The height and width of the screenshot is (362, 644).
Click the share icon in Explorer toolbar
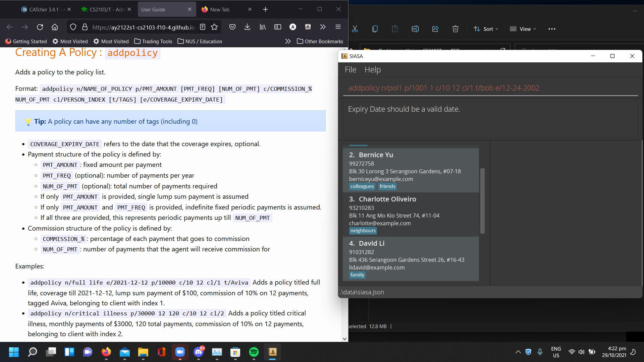[435, 29]
